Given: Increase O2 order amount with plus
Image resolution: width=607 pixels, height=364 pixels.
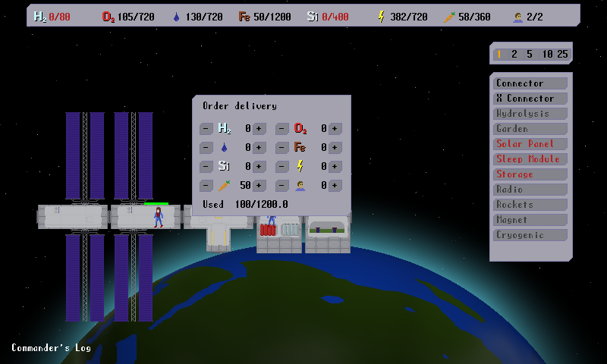Looking at the screenshot, I should click(335, 128).
